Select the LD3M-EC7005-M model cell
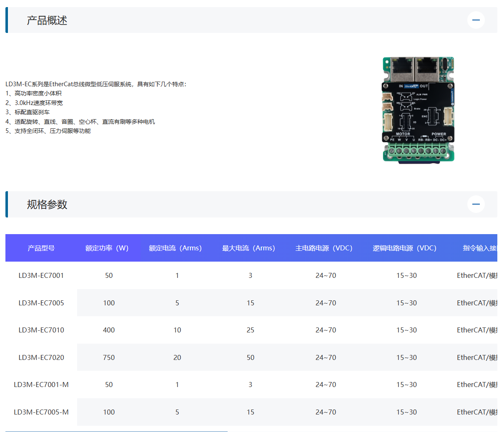The width and height of the screenshot is (504, 432). tap(41, 412)
